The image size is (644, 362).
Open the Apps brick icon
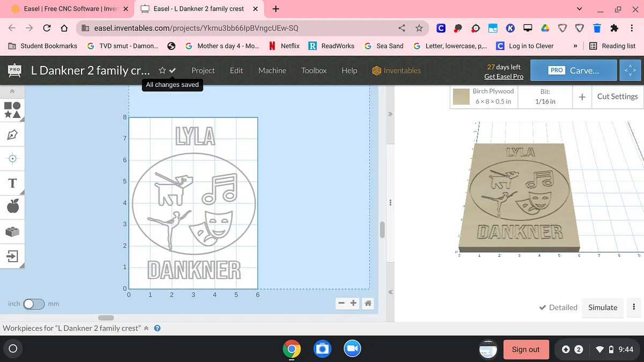pos(12,232)
